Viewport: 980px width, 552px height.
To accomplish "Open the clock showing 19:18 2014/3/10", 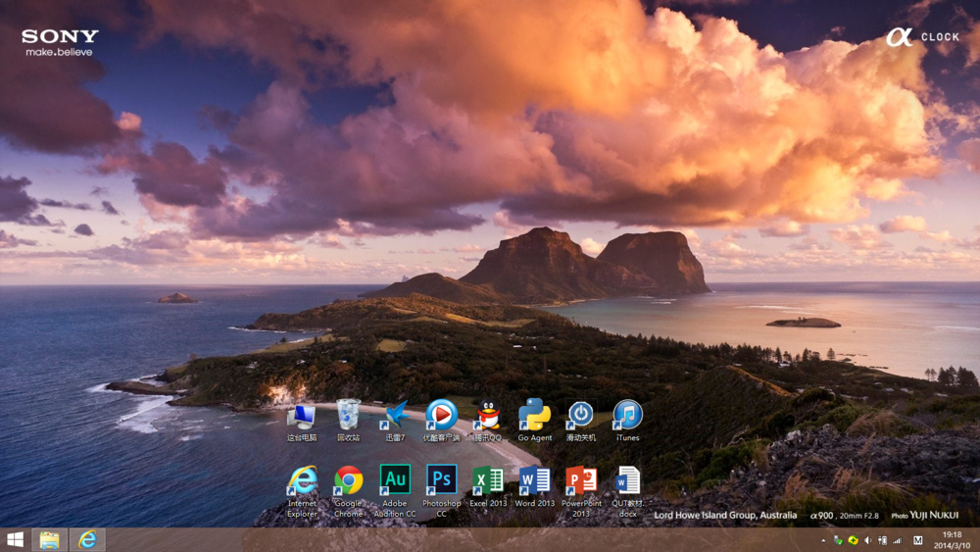I will pos(952,540).
